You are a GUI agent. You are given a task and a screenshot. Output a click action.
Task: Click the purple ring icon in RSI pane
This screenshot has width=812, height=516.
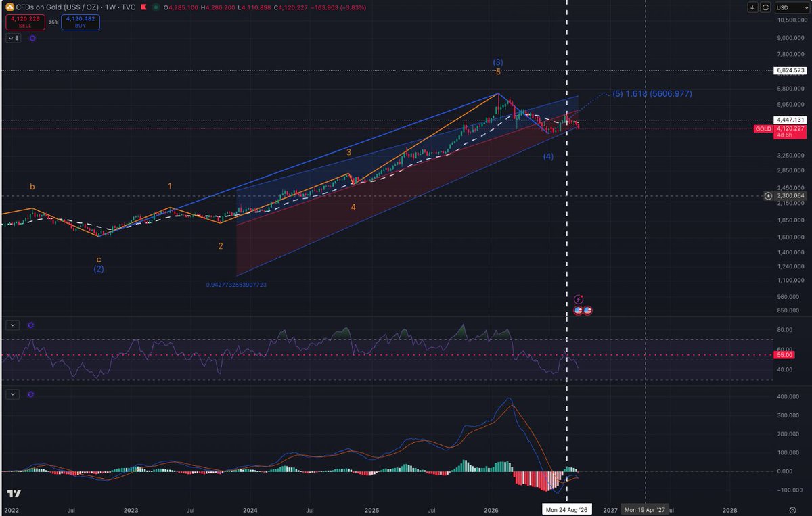point(30,325)
